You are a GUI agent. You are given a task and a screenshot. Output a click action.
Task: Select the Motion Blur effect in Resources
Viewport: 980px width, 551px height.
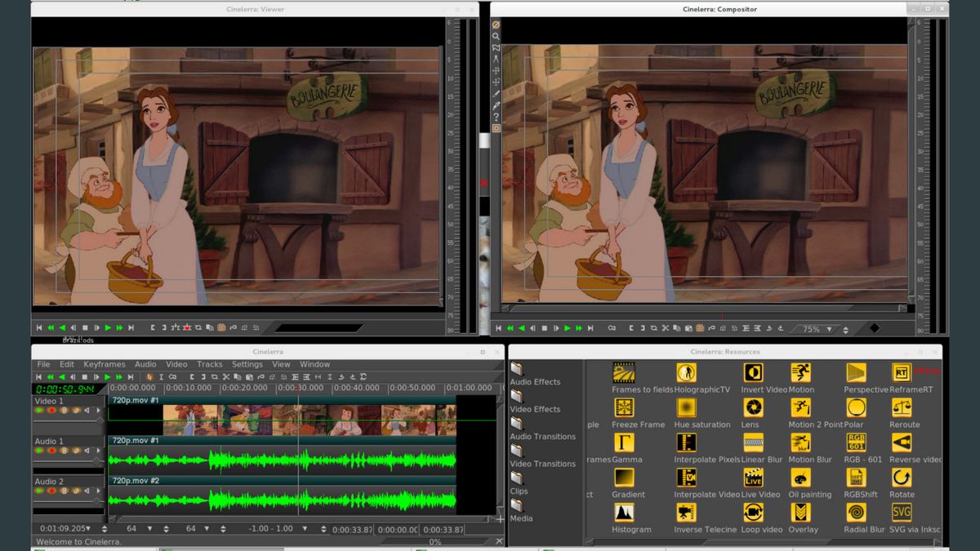(x=801, y=442)
